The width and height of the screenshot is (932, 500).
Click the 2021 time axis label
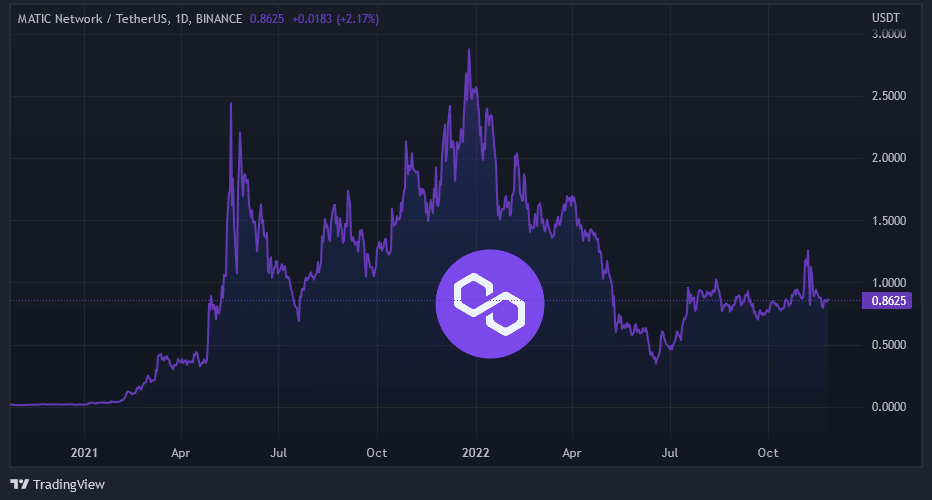[85, 452]
